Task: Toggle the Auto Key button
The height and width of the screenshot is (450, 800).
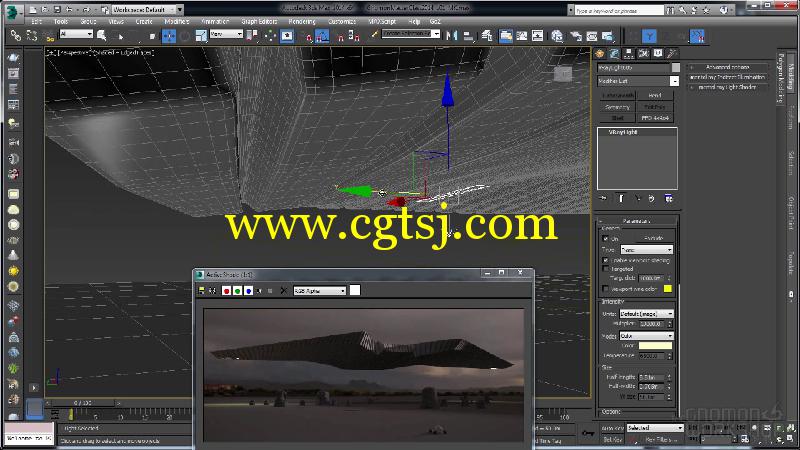Action: point(613,428)
